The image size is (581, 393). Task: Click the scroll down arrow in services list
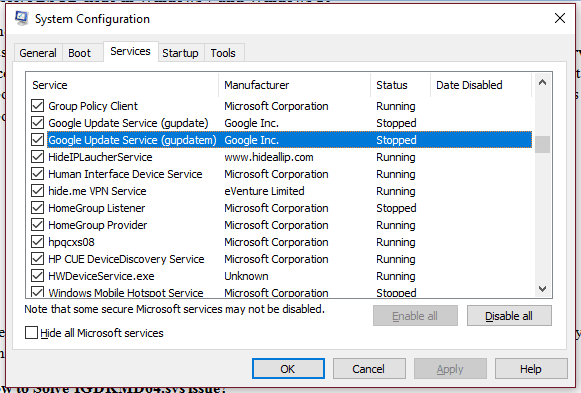pyautogui.click(x=542, y=289)
